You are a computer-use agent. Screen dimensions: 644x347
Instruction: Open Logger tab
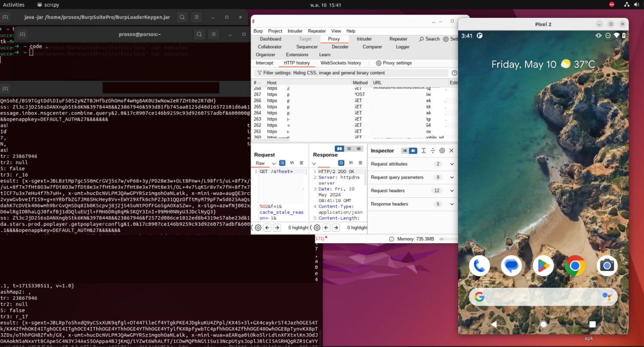(x=403, y=47)
